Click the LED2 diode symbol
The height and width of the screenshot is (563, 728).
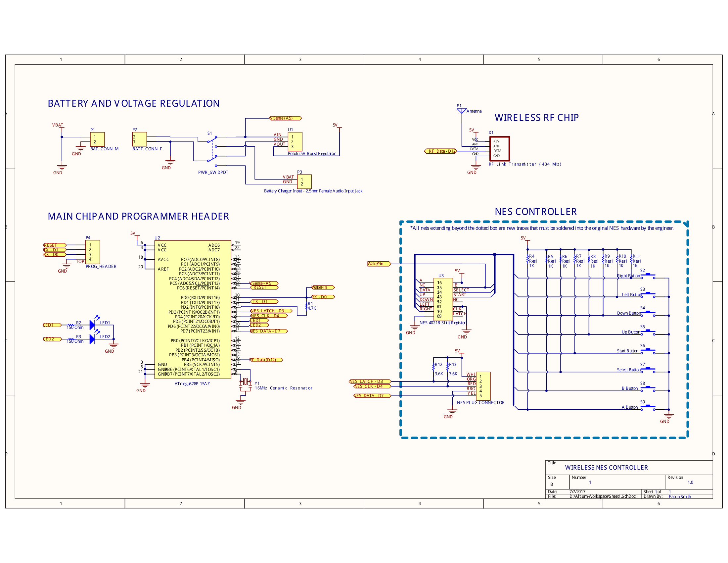(93, 339)
